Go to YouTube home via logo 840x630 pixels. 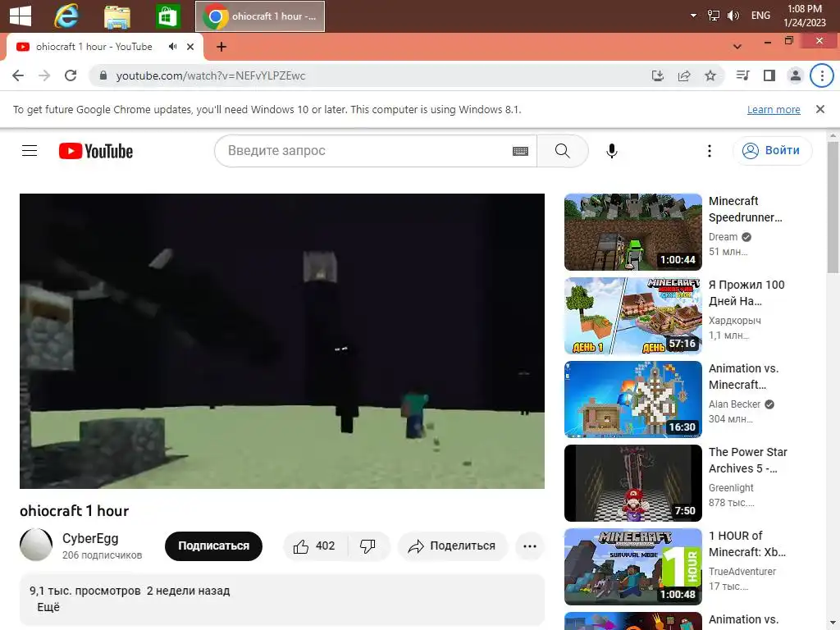coord(96,151)
